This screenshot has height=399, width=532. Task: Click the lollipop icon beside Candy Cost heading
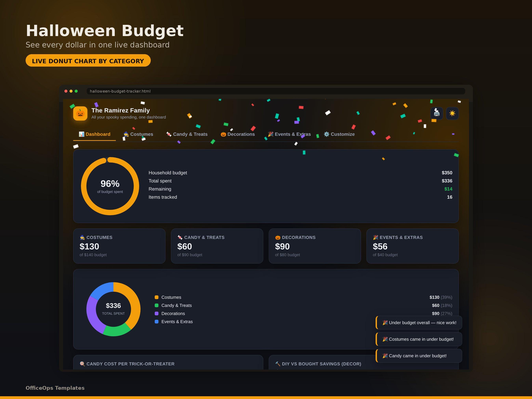click(82, 364)
